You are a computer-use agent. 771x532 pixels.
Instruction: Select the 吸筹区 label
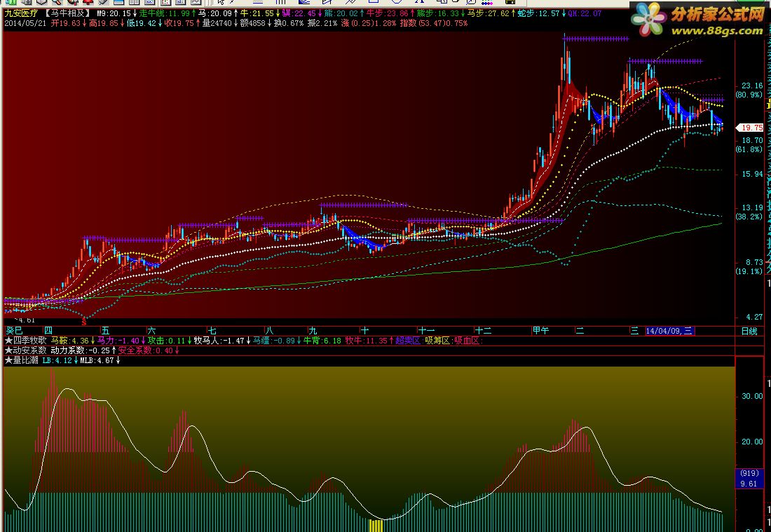(437, 340)
